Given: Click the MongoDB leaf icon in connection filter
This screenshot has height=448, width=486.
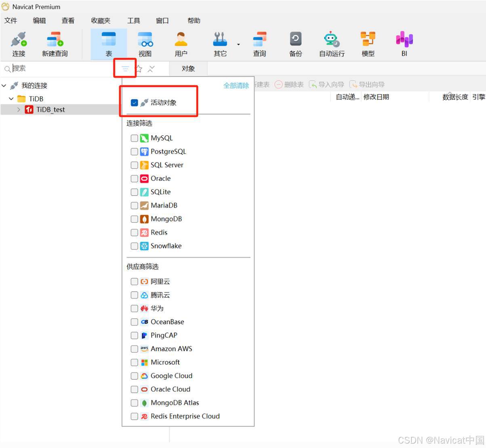Looking at the screenshot, I should click(144, 219).
